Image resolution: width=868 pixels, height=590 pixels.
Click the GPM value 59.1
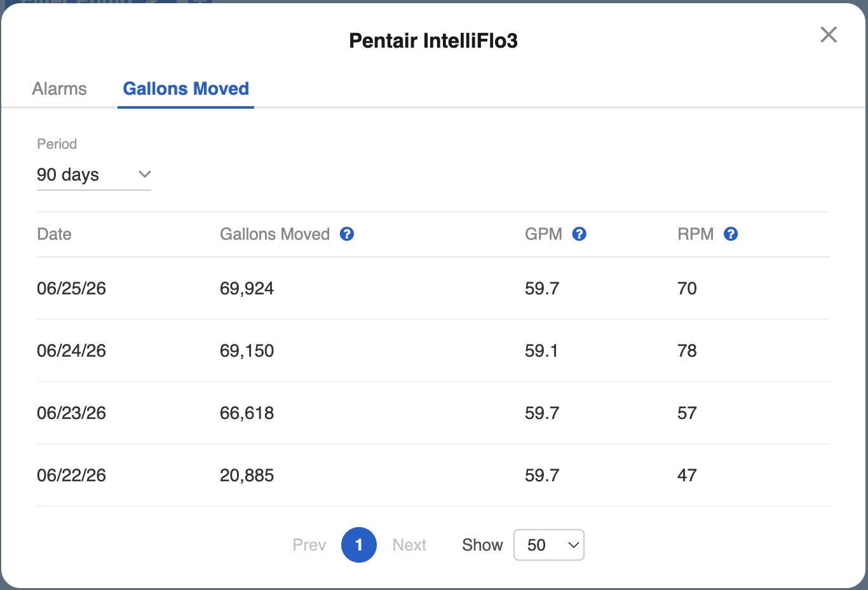541,351
